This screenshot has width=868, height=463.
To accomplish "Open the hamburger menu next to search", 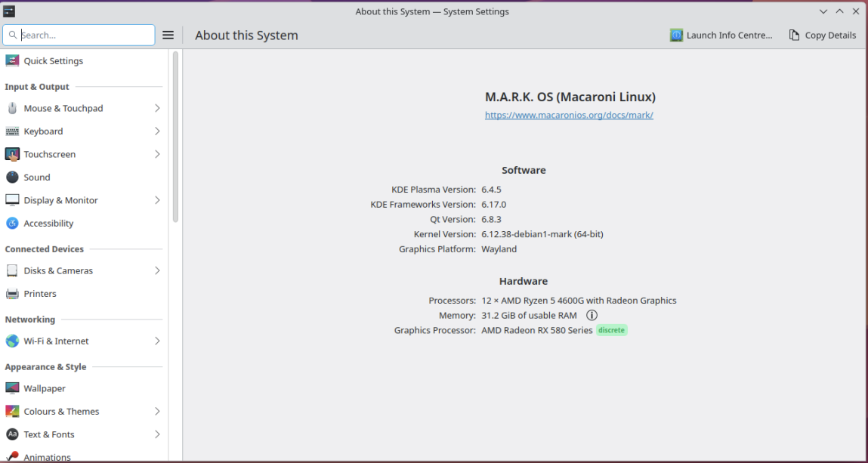I will (x=168, y=35).
